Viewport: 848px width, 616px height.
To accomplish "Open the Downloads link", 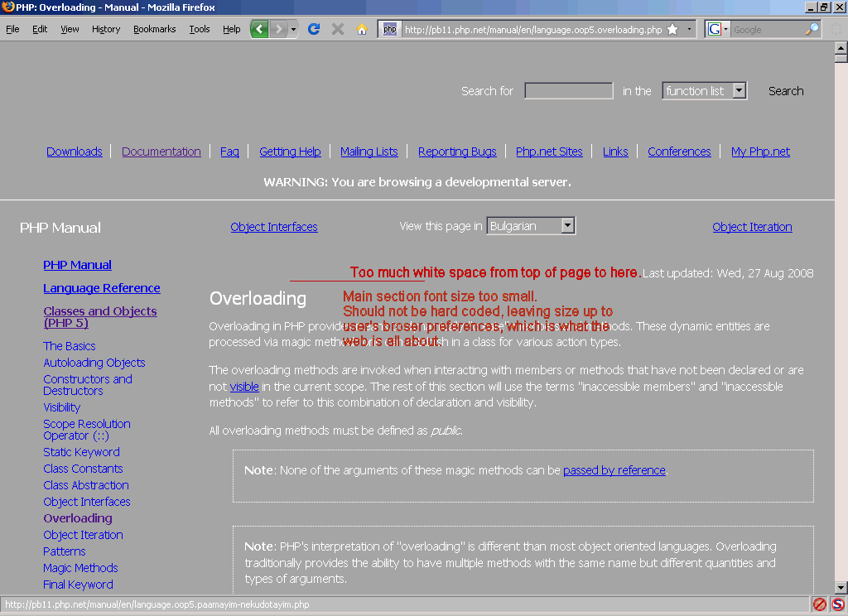I will point(74,152).
